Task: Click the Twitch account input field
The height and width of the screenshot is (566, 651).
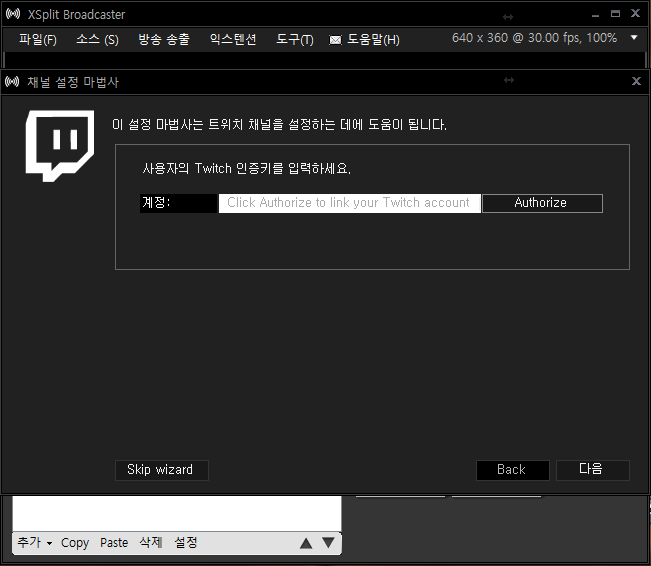Action: coord(350,203)
